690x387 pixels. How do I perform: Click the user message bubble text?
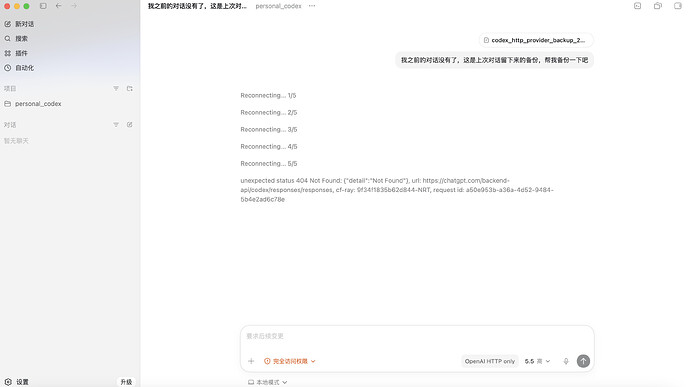[494, 60]
